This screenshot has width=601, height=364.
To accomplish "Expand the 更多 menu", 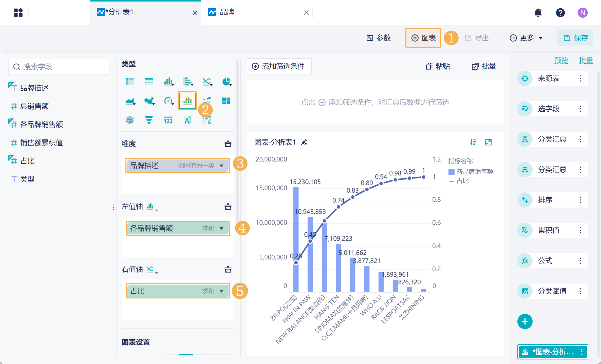I will tap(526, 38).
